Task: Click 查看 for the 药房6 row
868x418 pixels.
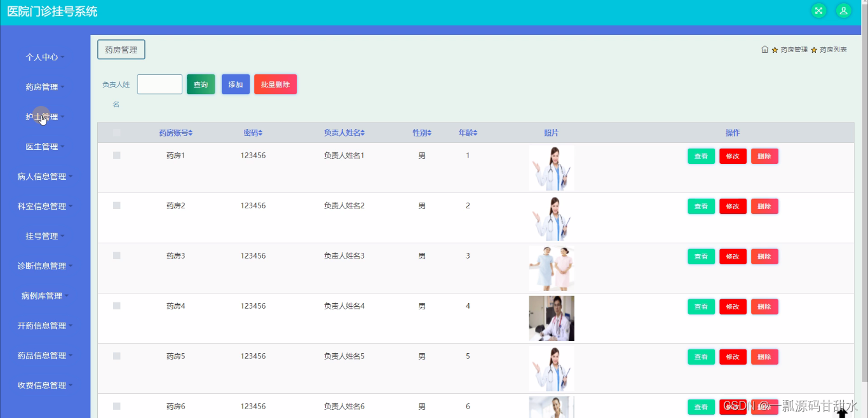Action: click(x=701, y=407)
